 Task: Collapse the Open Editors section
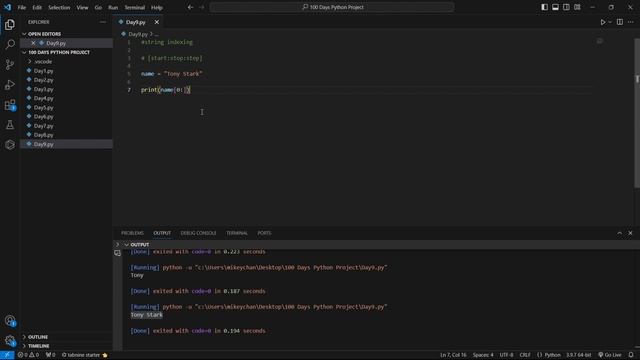pyautogui.click(x=24, y=34)
